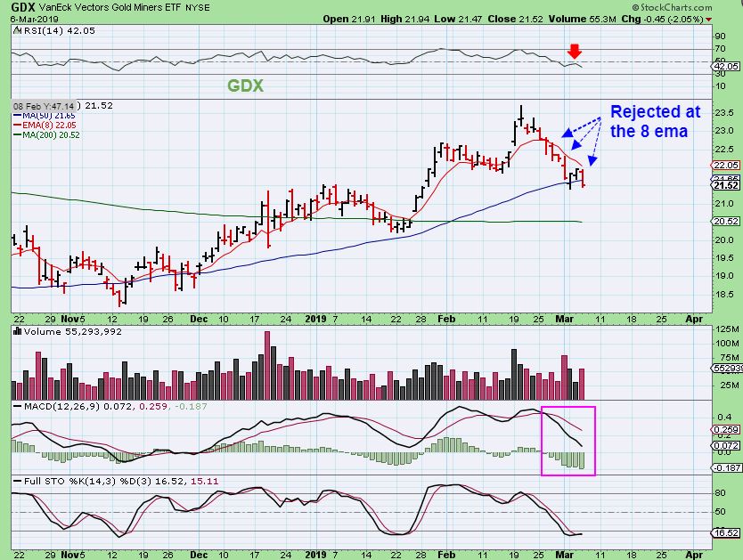The image size is (743, 560).
Task: Click the GDX ticker symbol in the header
Action: click(23, 7)
